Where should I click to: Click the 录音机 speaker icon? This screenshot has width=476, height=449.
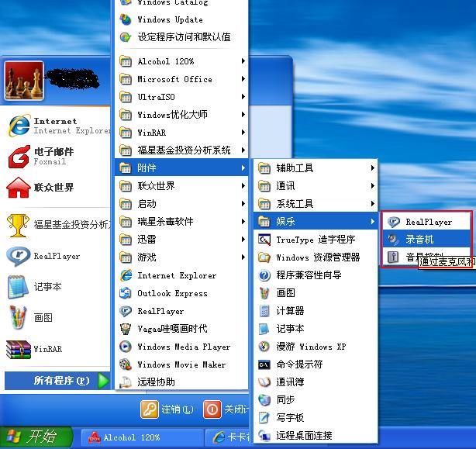tap(393, 240)
